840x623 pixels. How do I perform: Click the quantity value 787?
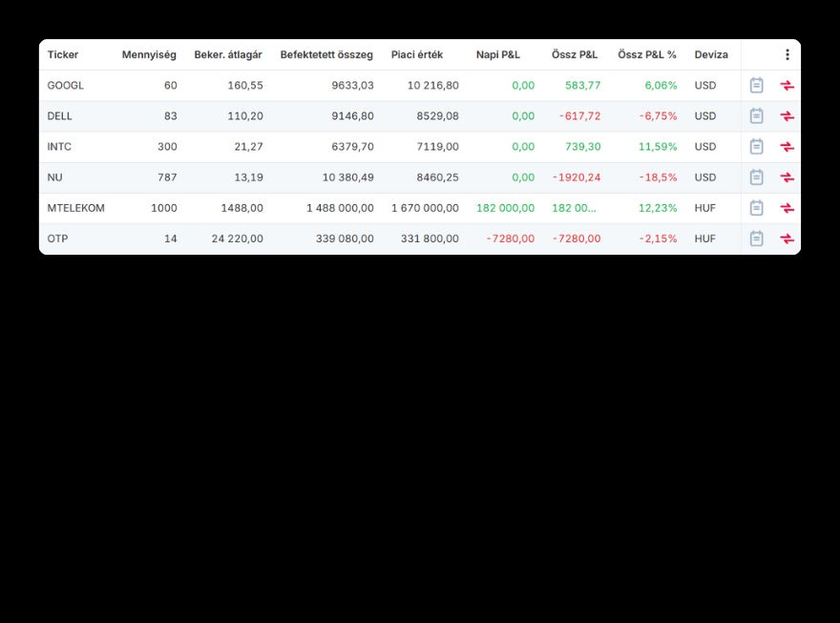click(167, 177)
